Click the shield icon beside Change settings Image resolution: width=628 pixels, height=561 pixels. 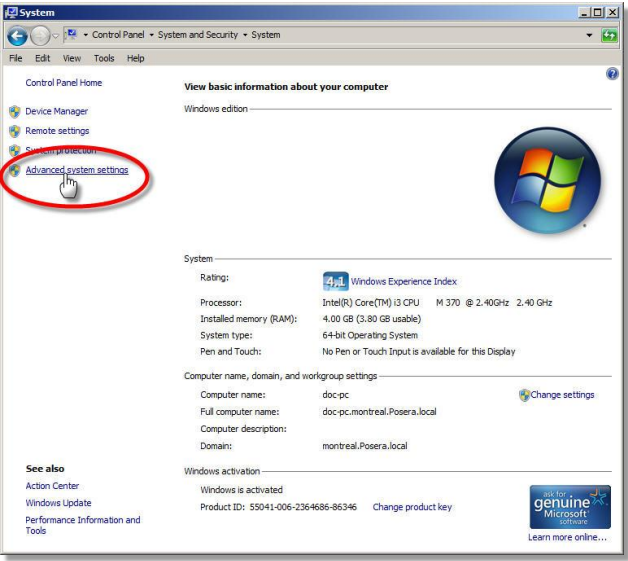tap(524, 395)
